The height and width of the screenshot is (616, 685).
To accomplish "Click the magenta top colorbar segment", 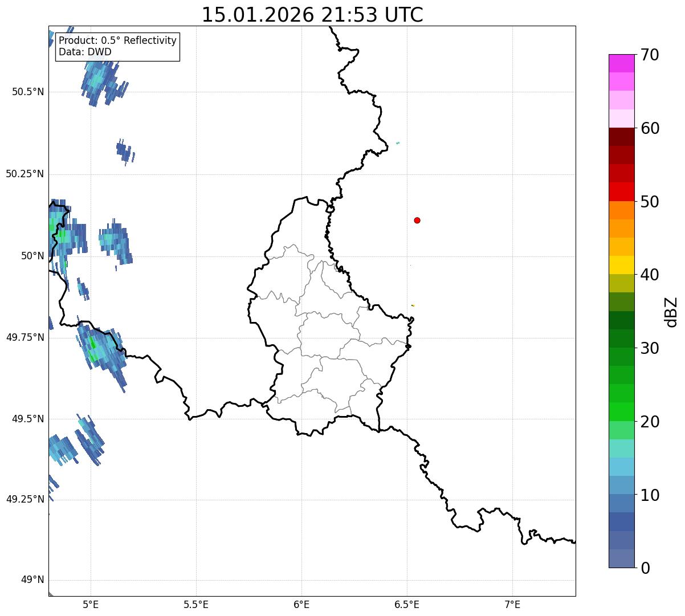I will tap(622, 63).
